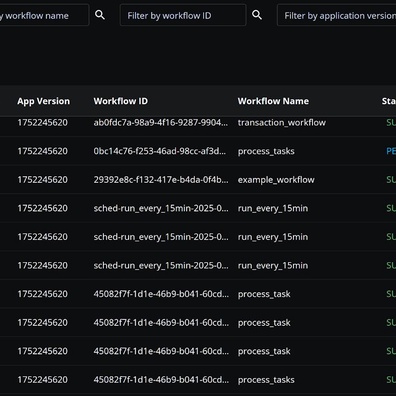Select app version 1752245620 in example_workflow row
The width and height of the screenshot is (396, 396).
click(x=42, y=180)
